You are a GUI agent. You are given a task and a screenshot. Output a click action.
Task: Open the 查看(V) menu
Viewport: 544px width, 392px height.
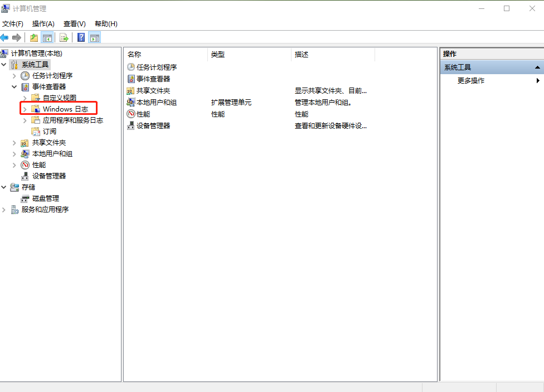coord(75,24)
